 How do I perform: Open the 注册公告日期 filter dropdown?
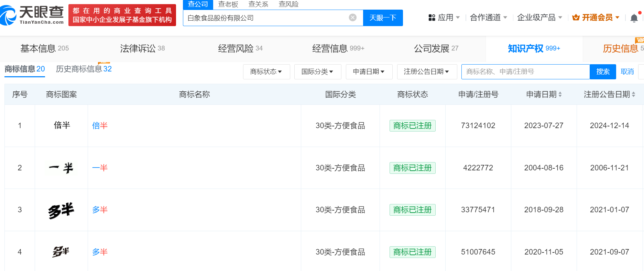(427, 72)
